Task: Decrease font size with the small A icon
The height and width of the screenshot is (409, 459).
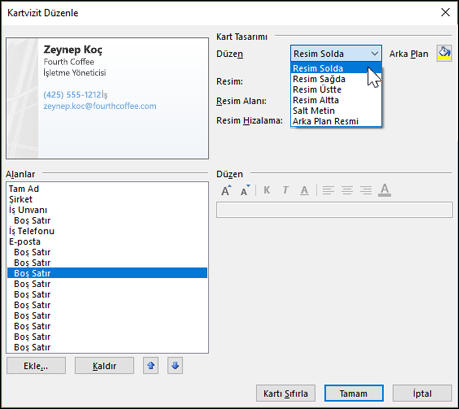Action: coord(245,191)
